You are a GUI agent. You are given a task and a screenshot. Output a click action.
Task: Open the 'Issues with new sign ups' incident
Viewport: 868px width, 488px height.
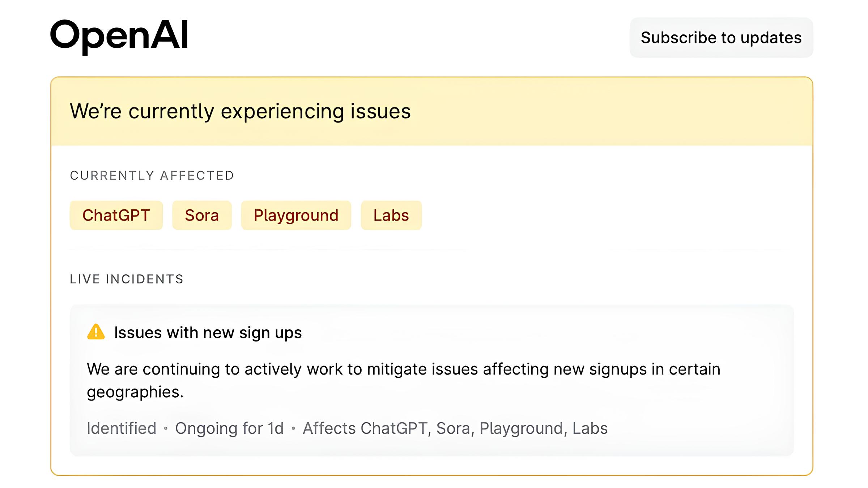pyautogui.click(x=208, y=333)
